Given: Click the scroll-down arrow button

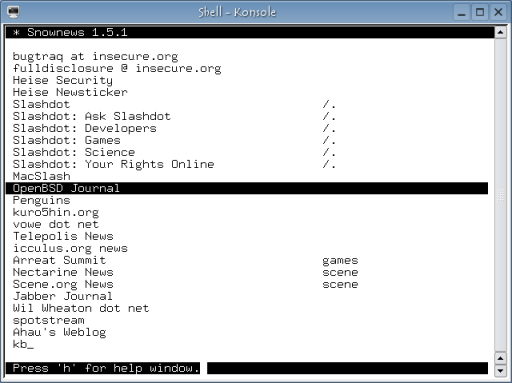Looking at the screenshot, I should [500, 370].
